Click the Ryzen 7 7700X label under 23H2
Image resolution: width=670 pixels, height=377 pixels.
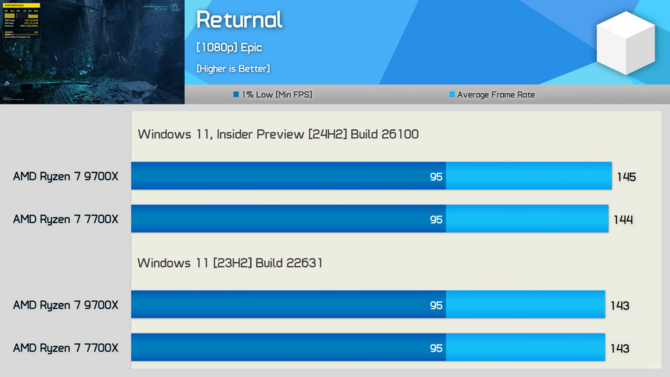tap(65, 348)
